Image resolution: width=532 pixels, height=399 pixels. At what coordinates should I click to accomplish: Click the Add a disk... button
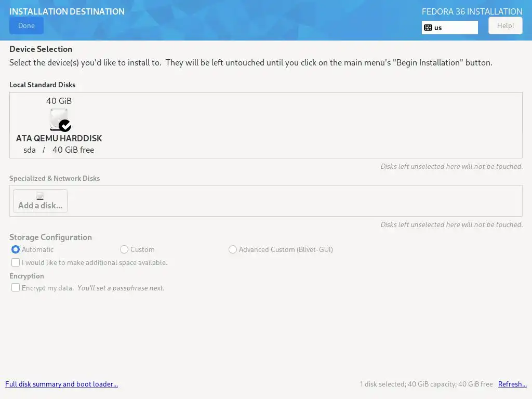tap(40, 201)
